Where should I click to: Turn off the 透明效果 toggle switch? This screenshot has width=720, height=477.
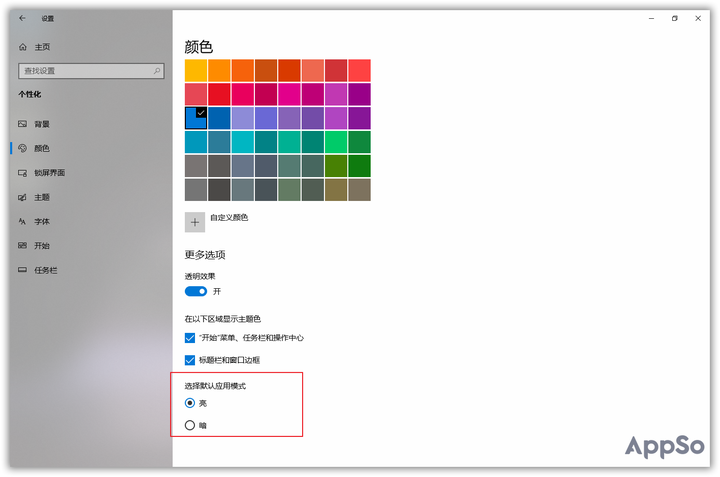click(x=196, y=292)
